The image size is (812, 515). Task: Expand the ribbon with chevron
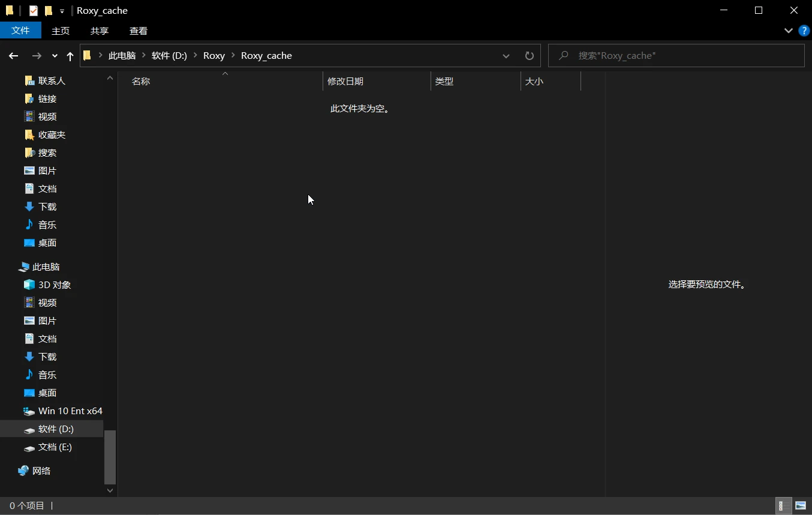click(x=788, y=31)
